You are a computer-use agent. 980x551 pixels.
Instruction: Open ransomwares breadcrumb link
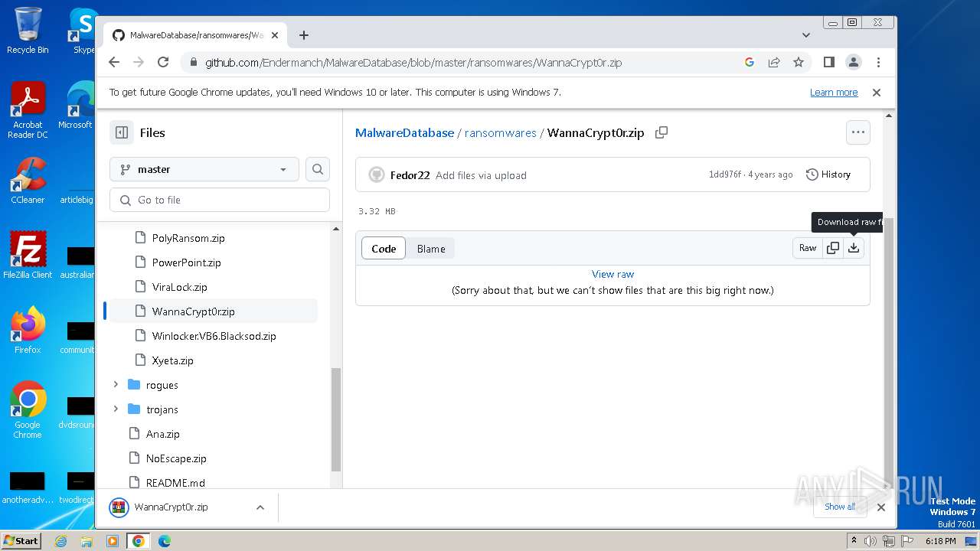tap(500, 132)
